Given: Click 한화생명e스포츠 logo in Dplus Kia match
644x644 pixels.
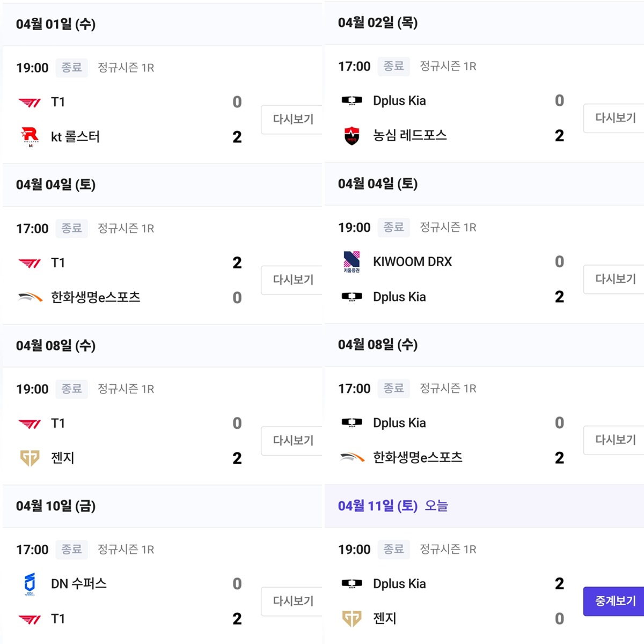Looking at the screenshot, I should [352, 457].
